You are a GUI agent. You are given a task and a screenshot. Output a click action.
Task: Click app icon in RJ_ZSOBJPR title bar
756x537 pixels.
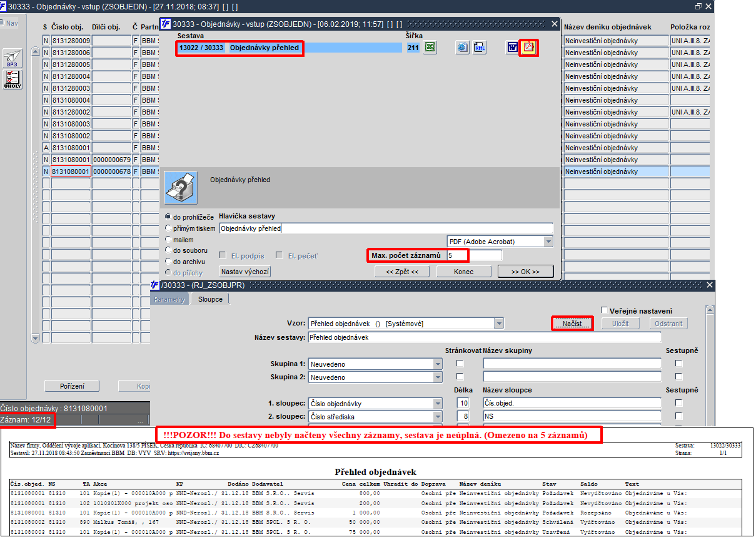coord(156,285)
